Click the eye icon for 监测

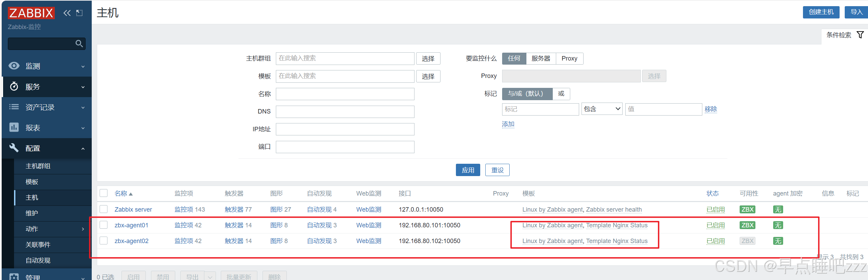(14, 66)
